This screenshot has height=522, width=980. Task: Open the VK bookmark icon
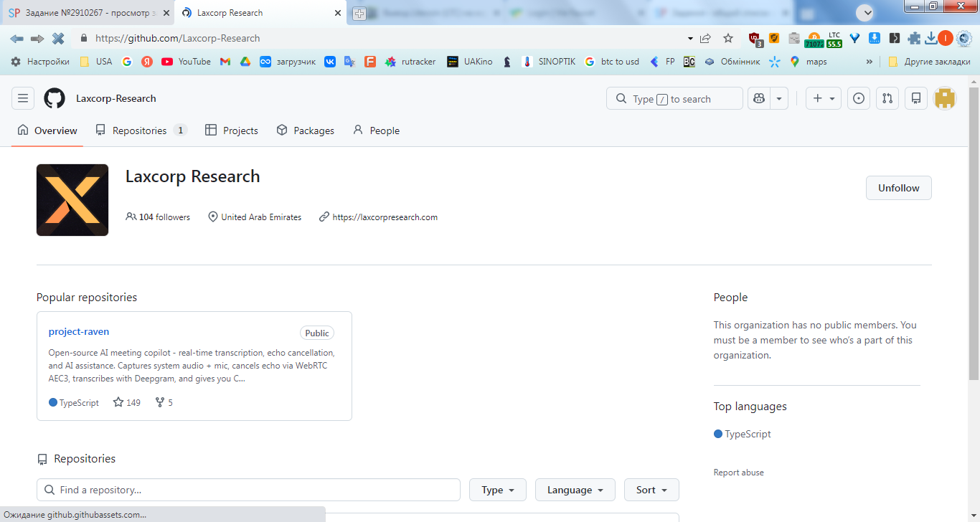point(330,62)
